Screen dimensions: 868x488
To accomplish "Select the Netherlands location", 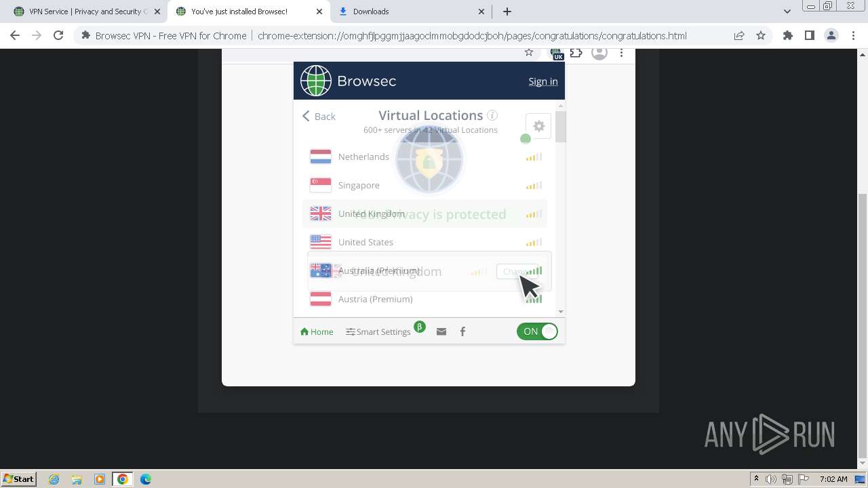I will point(425,157).
